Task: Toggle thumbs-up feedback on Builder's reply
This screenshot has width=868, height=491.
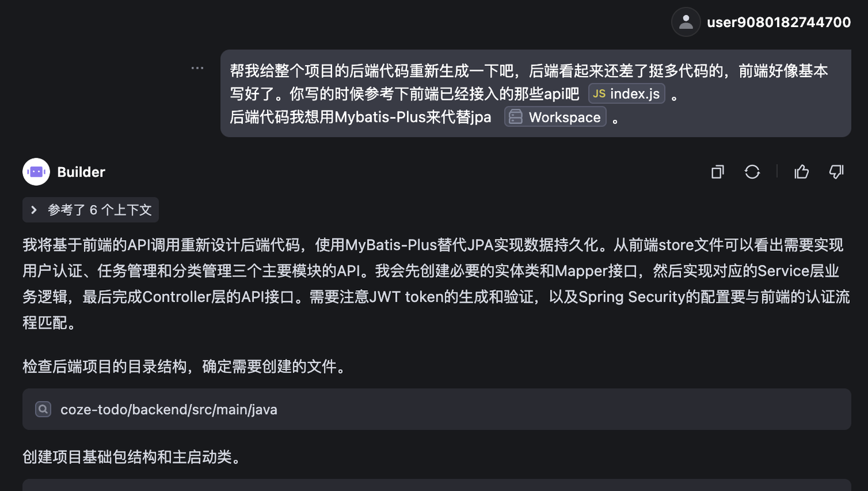Action: tap(802, 172)
